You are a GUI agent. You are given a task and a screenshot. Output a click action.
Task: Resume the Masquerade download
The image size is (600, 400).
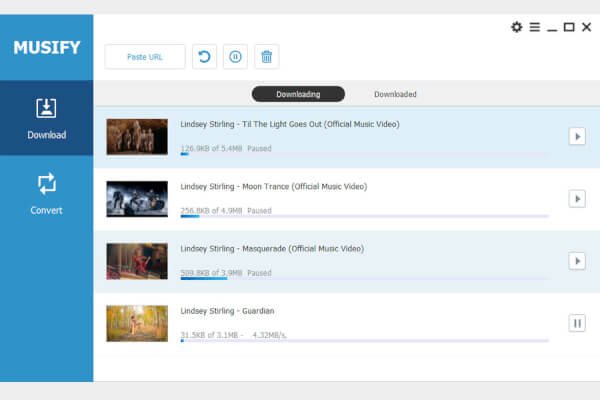577,261
